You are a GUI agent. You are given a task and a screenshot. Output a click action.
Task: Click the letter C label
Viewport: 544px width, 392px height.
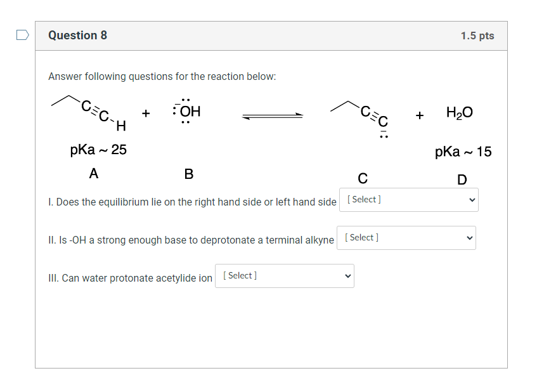[x=362, y=178]
